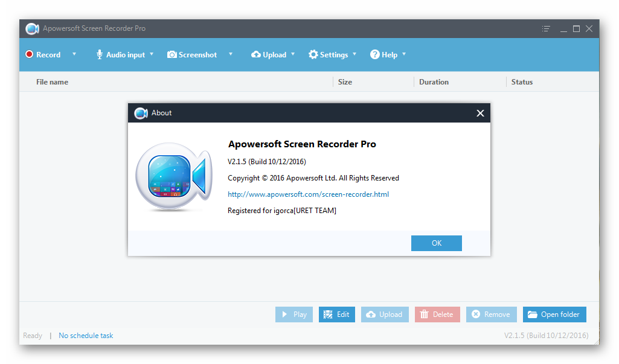Image resolution: width=619 pixels, height=364 pixels.
Task: Open the No schedule task link
Action: [x=86, y=336]
